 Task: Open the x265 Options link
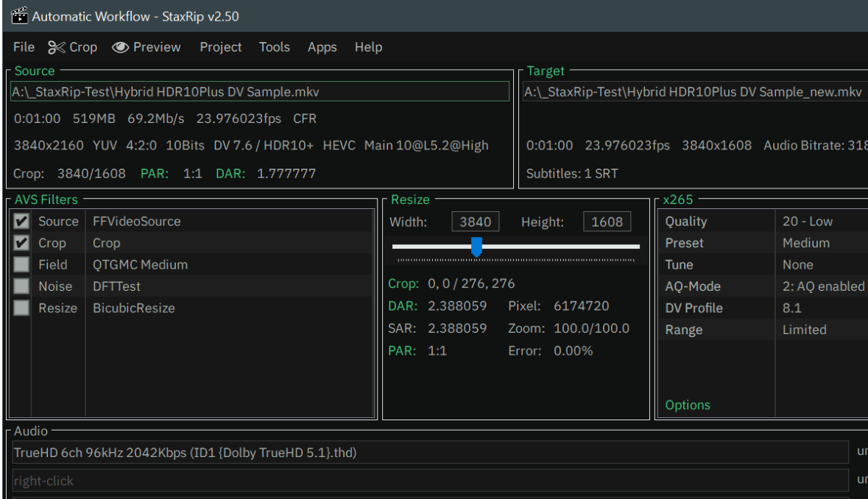click(x=688, y=405)
